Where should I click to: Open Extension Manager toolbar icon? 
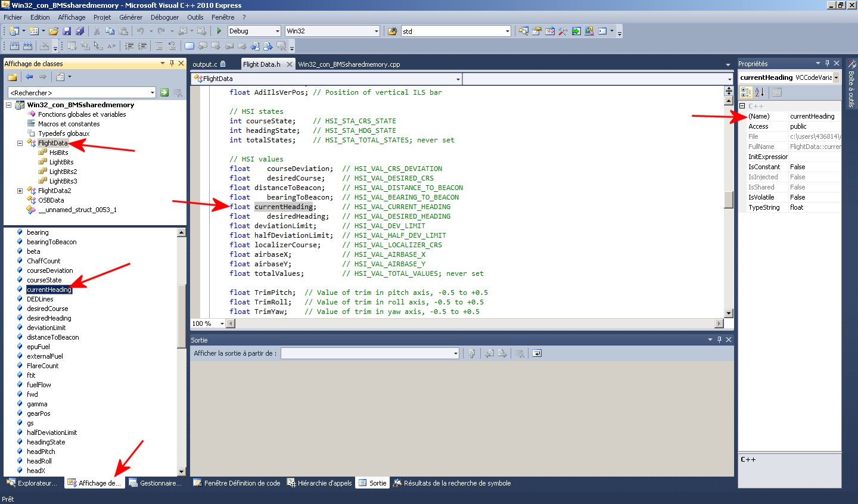point(589,31)
